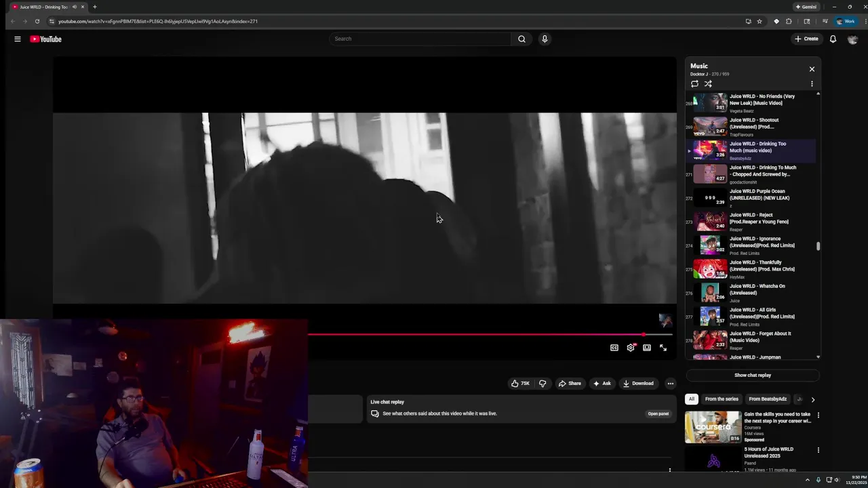The height and width of the screenshot is (488, 868).
Task: Close the Music playlist panel
Action: point(812,69)
